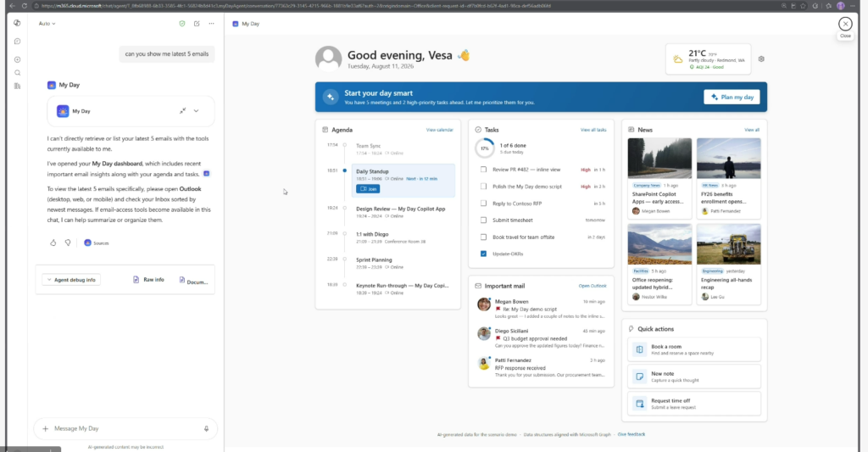The width and height of the screenshot is (868, 452).
Task: Click the View calendar link
Action: point(440,130)
